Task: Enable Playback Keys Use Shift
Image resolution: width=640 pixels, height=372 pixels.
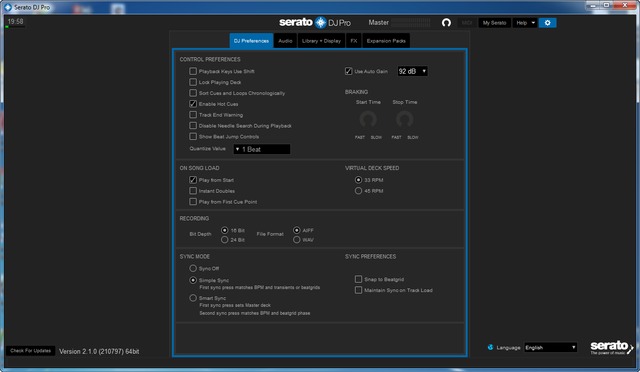Action: point(193,71)
